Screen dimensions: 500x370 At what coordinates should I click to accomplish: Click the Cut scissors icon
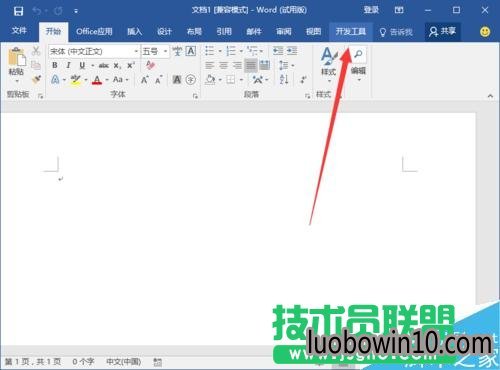[x=36, y=51]
